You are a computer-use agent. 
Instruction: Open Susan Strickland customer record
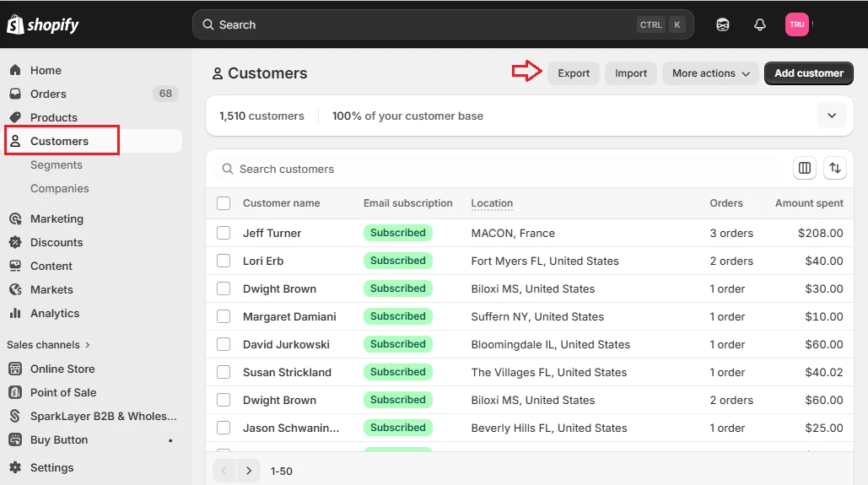pos(287,372)
